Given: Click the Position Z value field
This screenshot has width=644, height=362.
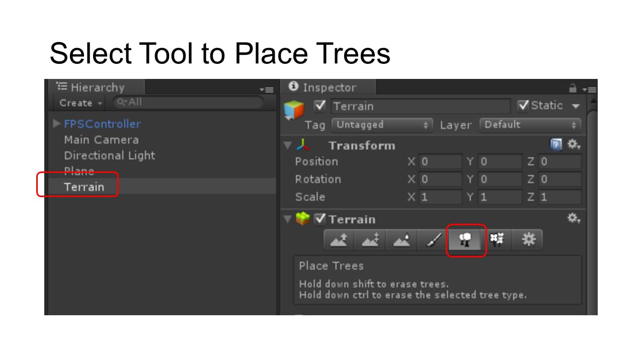Looking at the screenshot, I should 560,162.
